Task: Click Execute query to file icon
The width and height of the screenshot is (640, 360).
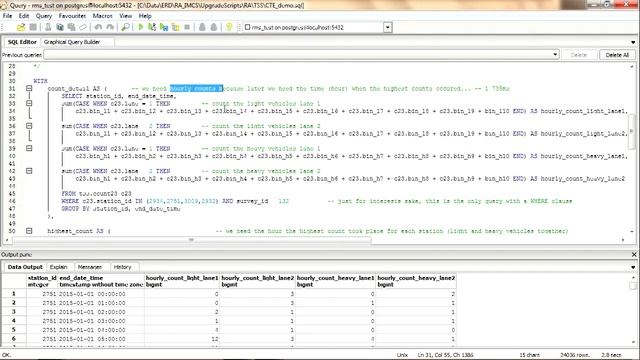Action: (x=164, y=27)
